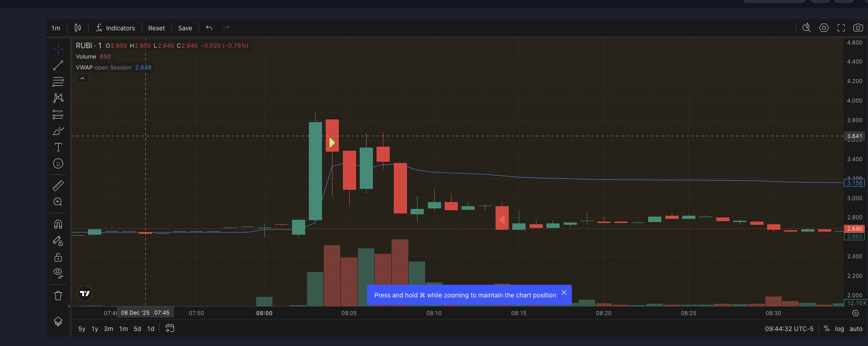This screenshot has height=346, width=868.
Task: Choose the brush drawing tool
Action: point(58,131)
